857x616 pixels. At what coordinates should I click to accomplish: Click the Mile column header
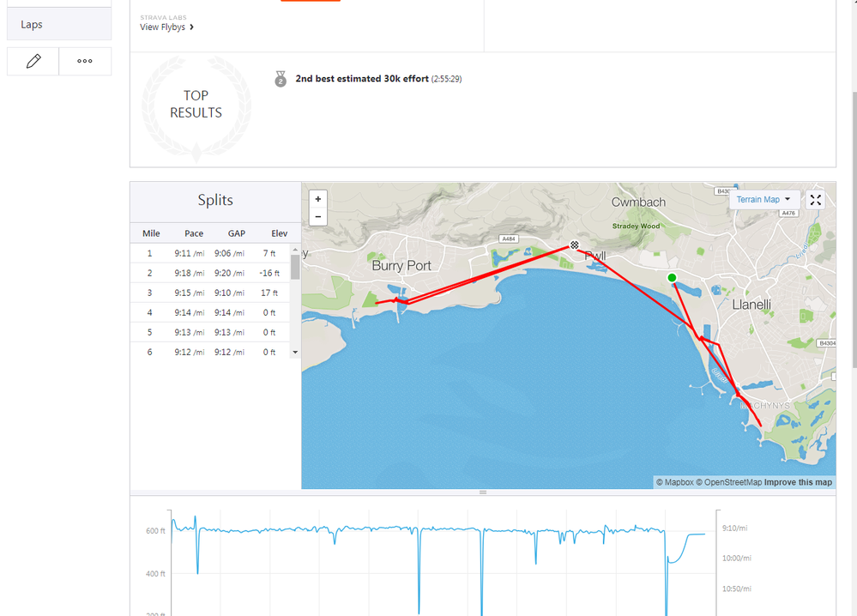tap(151, 233)
